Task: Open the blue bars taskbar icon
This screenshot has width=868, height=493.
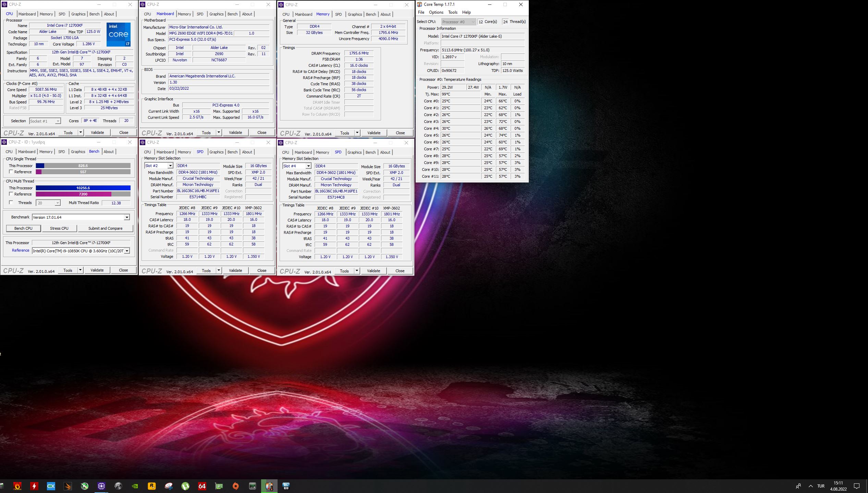Action: point(286,486)
